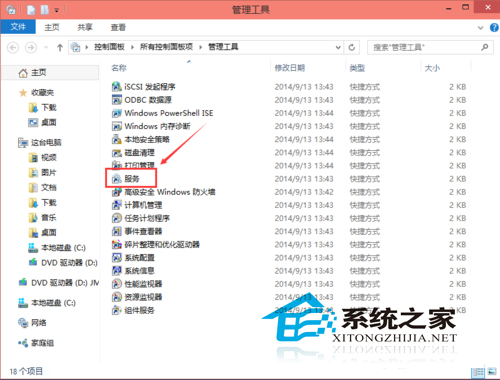Viewport: 500px width, 380px height.
Task: Switch to details view in status bar
Action: coord(478,371)
